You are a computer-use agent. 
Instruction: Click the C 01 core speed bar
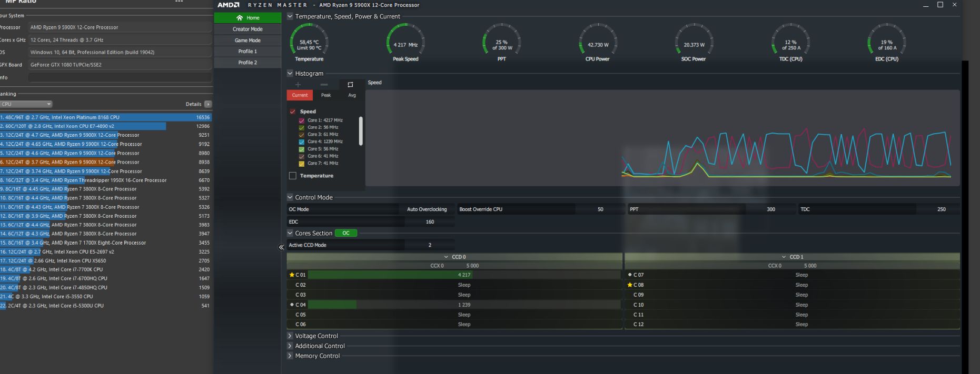[x=463, y=275]
